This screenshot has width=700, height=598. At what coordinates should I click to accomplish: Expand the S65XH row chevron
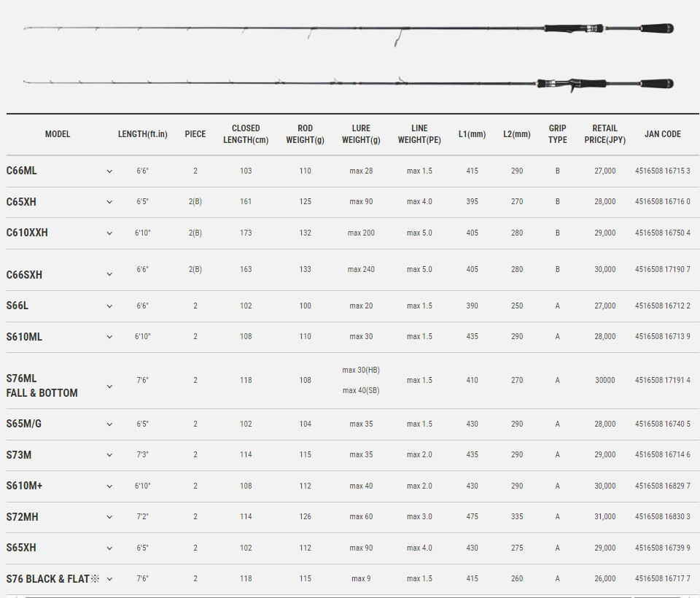click(109, 548)
